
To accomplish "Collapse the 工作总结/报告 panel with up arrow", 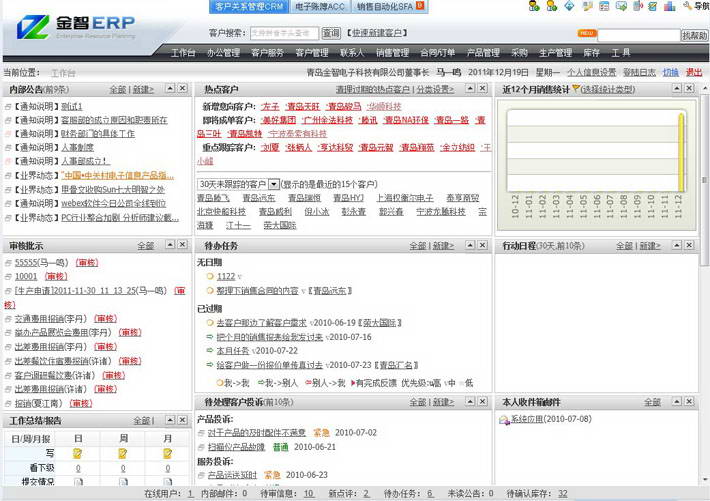I will click(170, 420).
